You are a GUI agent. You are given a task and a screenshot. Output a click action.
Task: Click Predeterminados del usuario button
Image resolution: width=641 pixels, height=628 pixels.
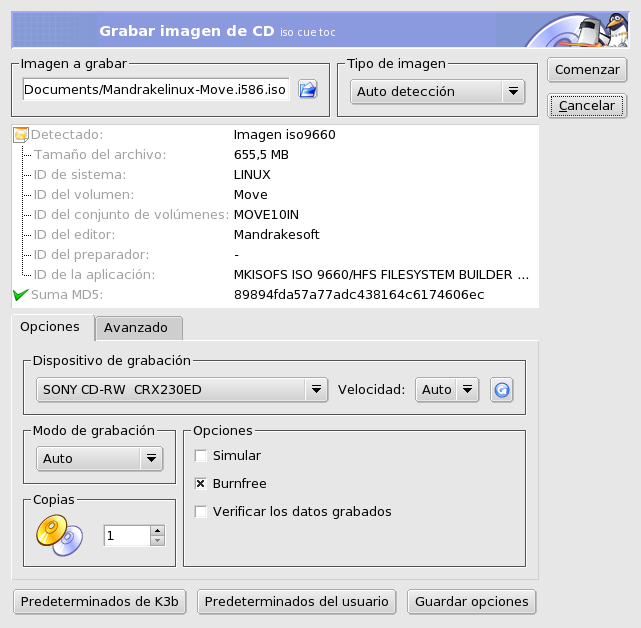(x=296, y=601)
